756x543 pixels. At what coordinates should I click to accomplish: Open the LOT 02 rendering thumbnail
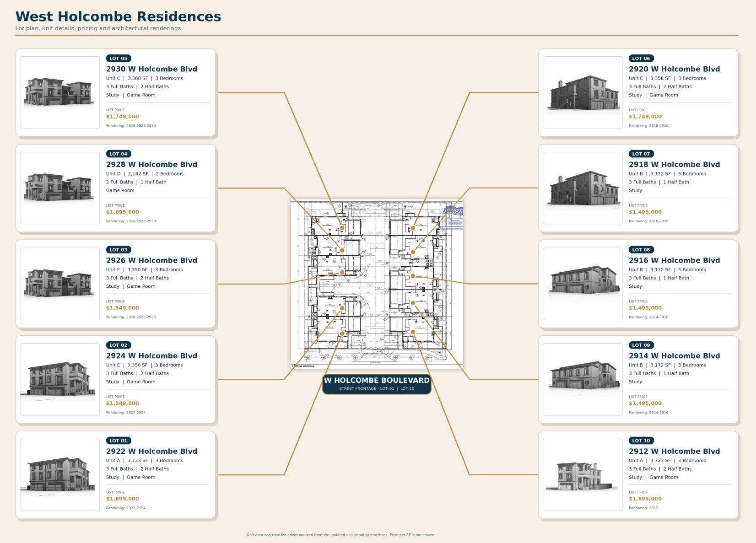(x=60, y=379)
